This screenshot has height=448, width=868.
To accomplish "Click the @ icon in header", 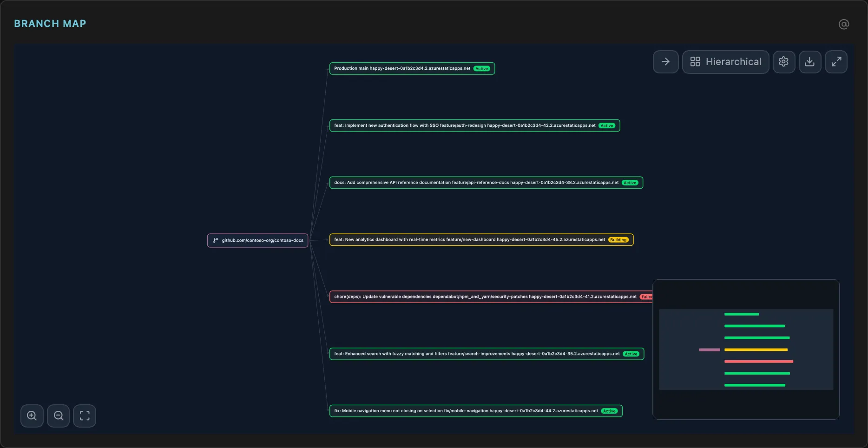I will pos(843,24).
